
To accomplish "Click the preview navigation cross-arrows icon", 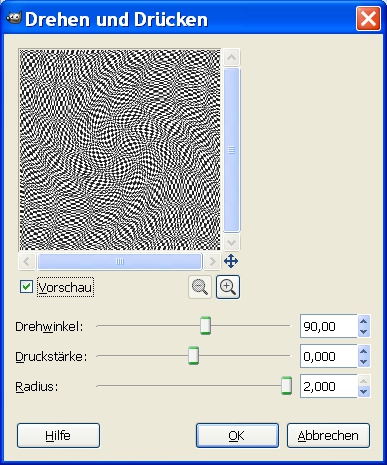I will 231,261.
